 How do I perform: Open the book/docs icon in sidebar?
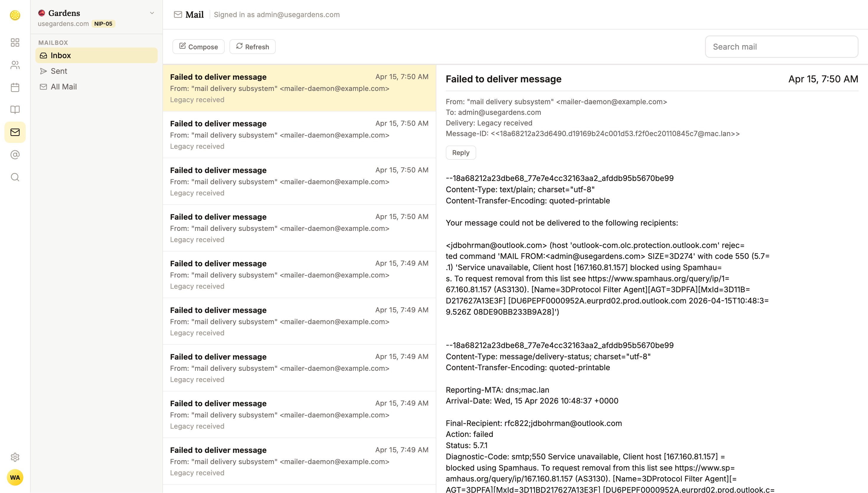tap(15, 110)
